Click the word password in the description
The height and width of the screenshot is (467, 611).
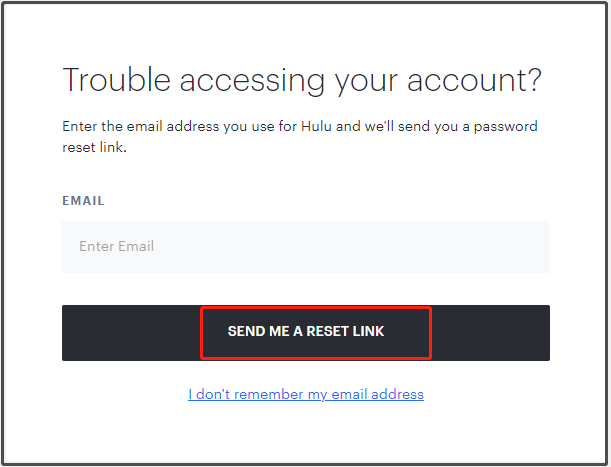tap(506, 127)
